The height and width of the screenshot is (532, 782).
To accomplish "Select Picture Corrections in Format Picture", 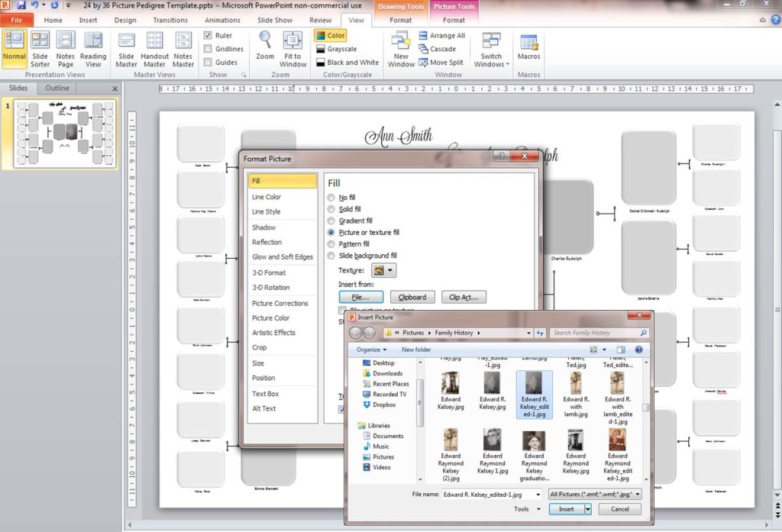I will (280, 303).
